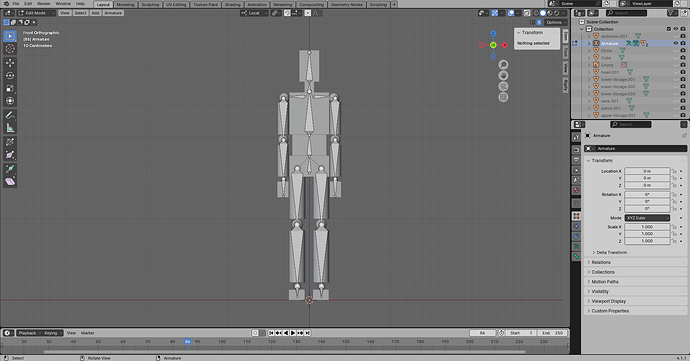The height and width of the screenshot is (361, 690).
Task: Click the Location X value field
Action: click(x=647, y=171)
